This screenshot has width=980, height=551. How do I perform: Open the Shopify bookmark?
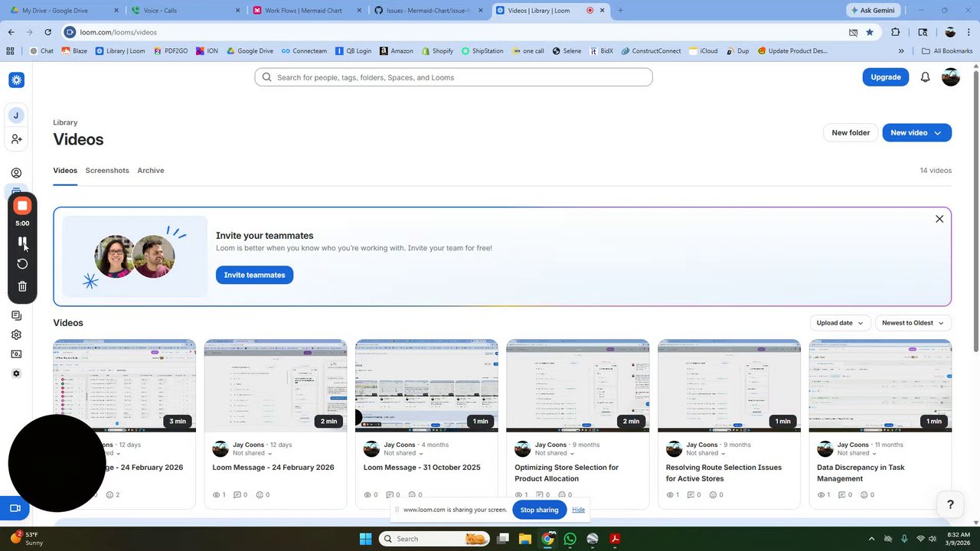436,51
